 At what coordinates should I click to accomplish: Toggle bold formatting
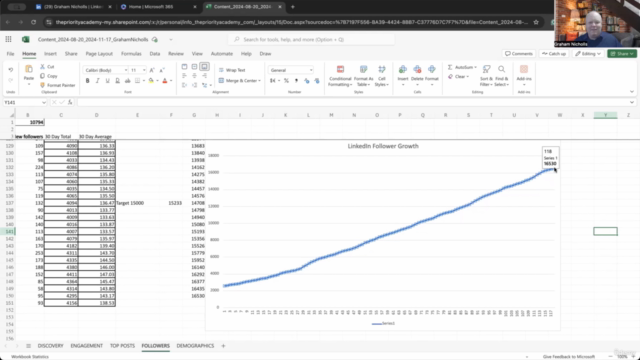click(87, 81)
